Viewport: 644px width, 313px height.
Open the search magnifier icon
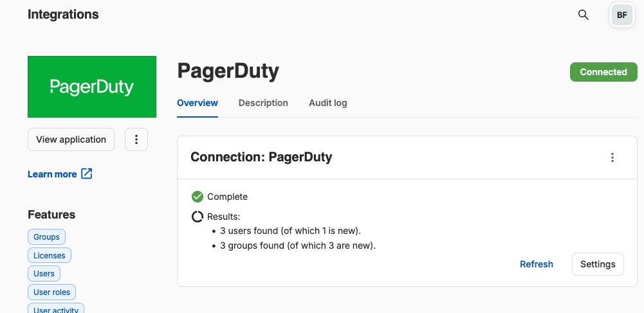click(584, 15)
